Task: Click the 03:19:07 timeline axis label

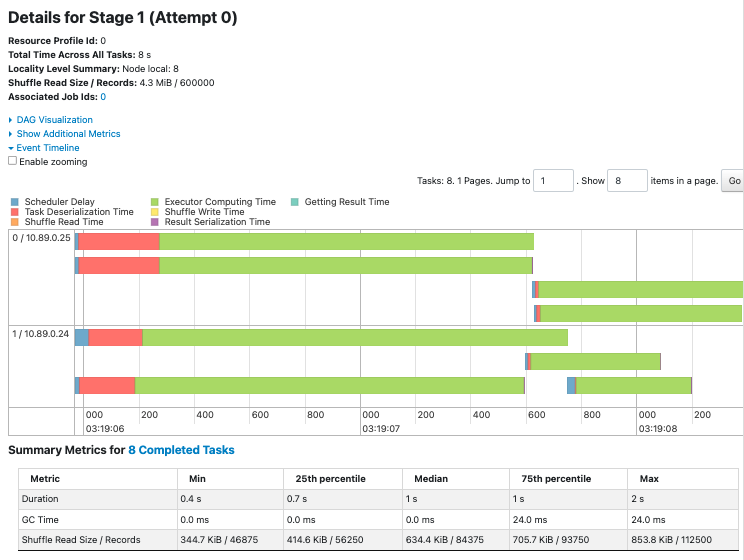Action: [381, 429]
